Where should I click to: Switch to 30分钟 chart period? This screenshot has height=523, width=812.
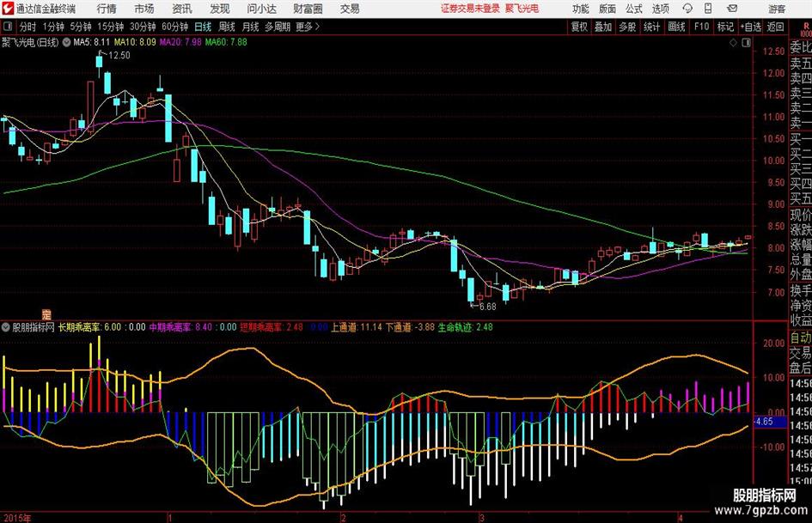coord(143,27)
